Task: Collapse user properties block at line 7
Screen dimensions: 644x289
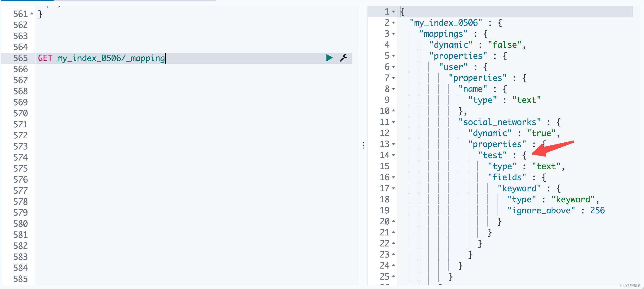Action: tap(393, 78)
